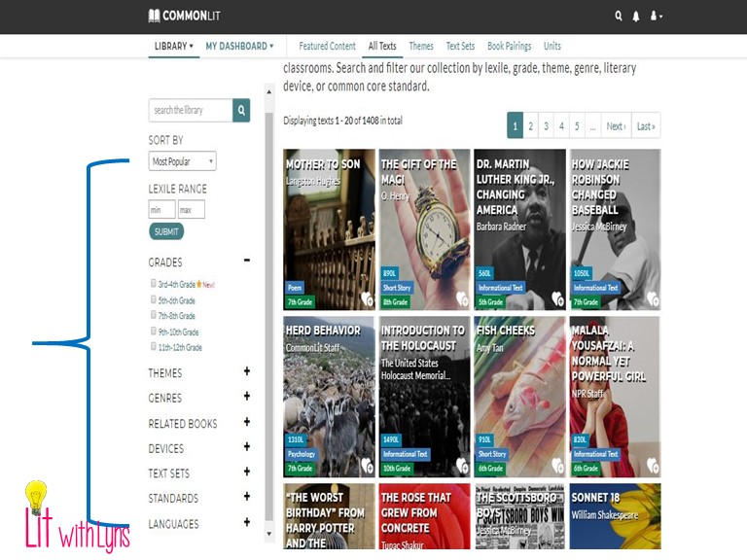747x560 pixels.
Task: Click heart icon on Fish Cheeks card
Action: coord(557,465)
